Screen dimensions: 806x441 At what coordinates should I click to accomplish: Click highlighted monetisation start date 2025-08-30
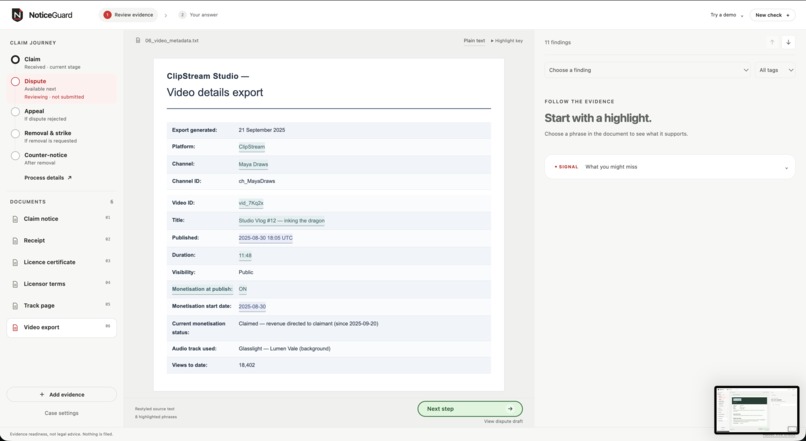point(252,307)
